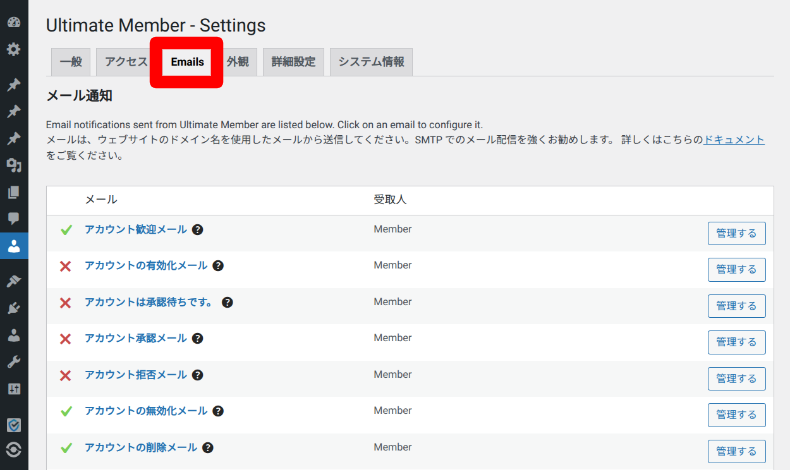
Task: Open the Appearance paintbrush icon
Action: 14,281
